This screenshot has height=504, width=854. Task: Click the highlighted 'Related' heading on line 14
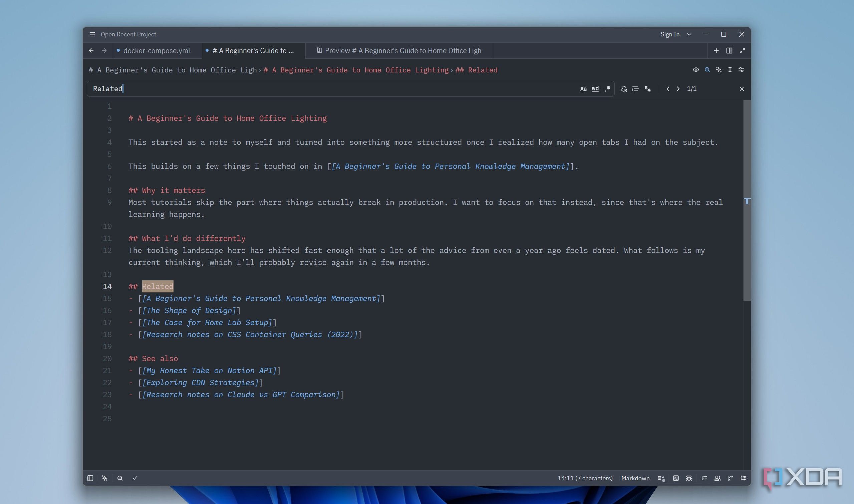158,286
